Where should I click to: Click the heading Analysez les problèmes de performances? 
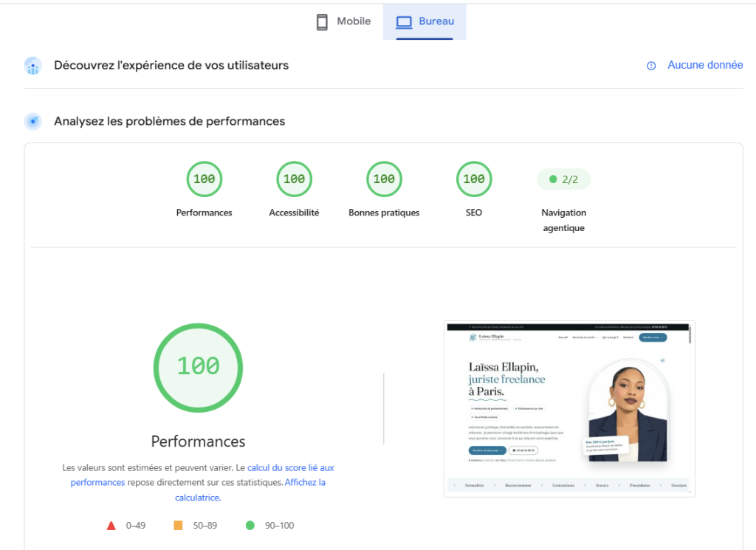pos(169,122)
